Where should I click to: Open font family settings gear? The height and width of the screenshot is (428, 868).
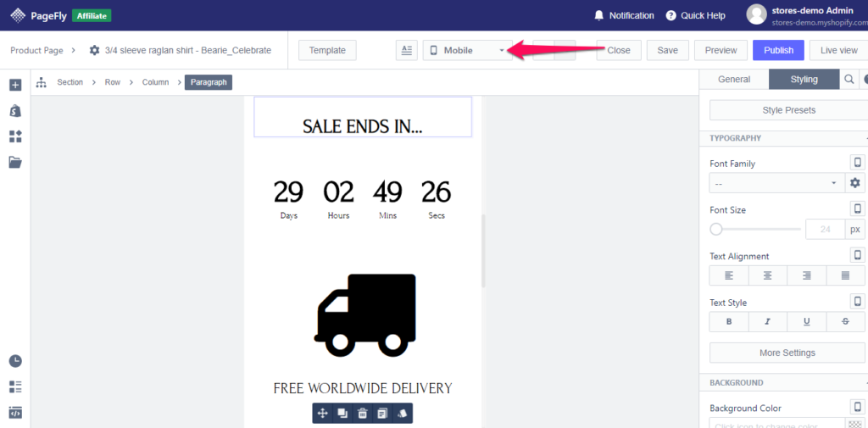(x=855, y=183)
